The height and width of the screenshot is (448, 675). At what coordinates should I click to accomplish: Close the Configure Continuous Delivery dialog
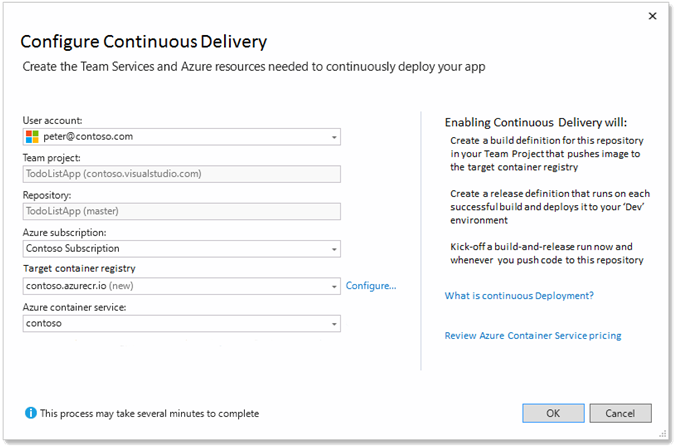[653, 16]
